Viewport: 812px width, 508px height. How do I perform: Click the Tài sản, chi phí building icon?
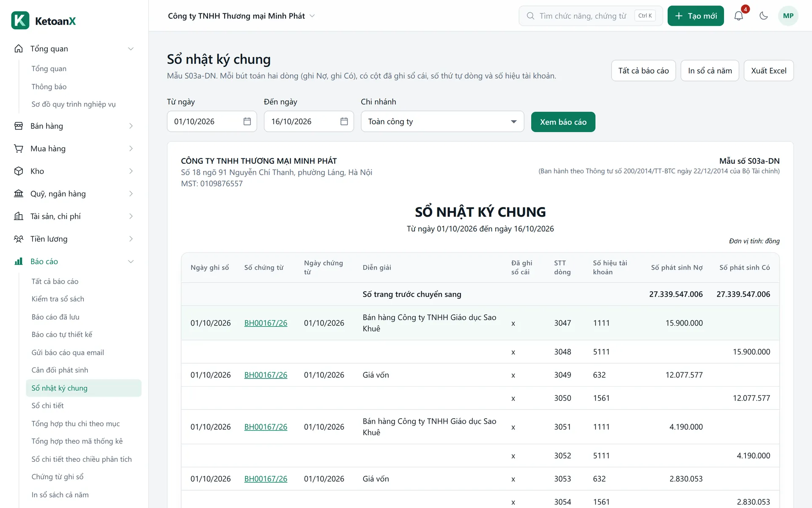[x=19, y=216]
